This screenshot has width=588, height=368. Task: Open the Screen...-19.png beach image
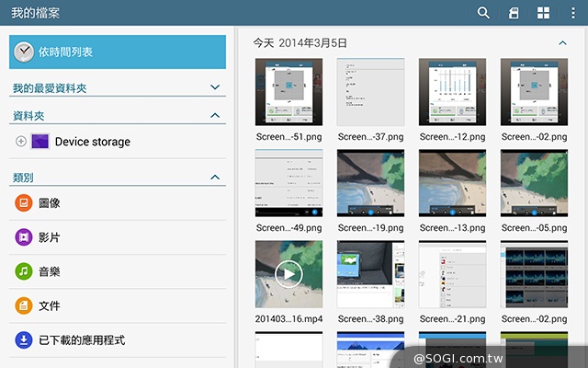(x=370, y=183)
